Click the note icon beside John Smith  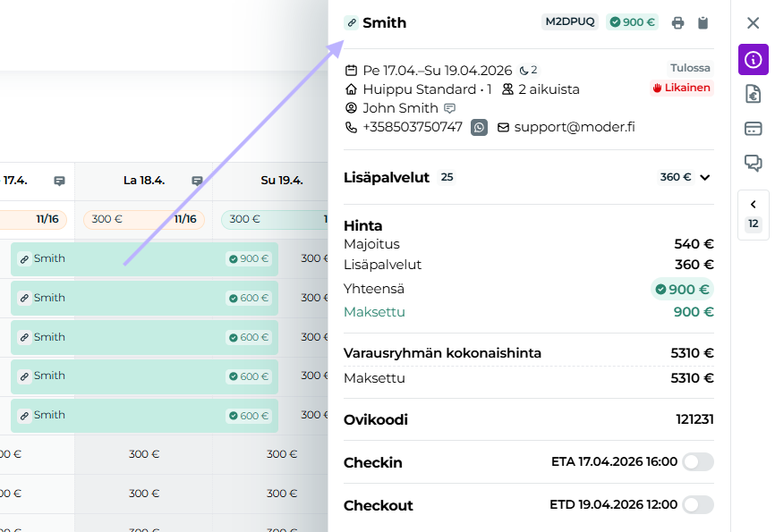(450, 108)
